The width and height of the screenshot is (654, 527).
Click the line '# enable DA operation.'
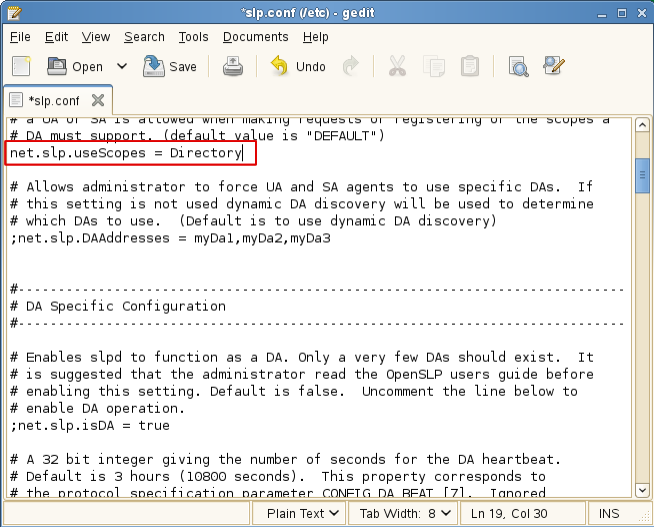pyautogui.click(x=97, y=408)
